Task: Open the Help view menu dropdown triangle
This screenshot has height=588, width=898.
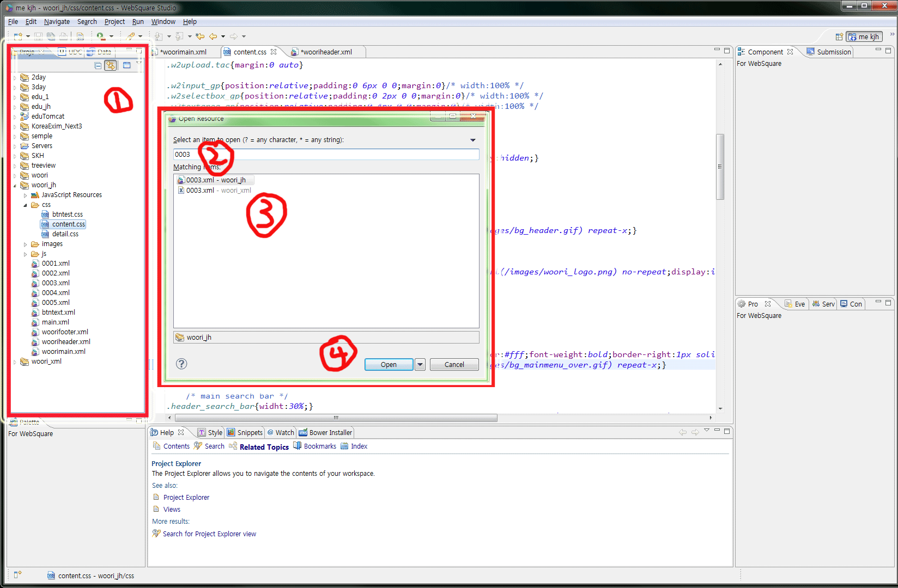Action: [707, 430]
